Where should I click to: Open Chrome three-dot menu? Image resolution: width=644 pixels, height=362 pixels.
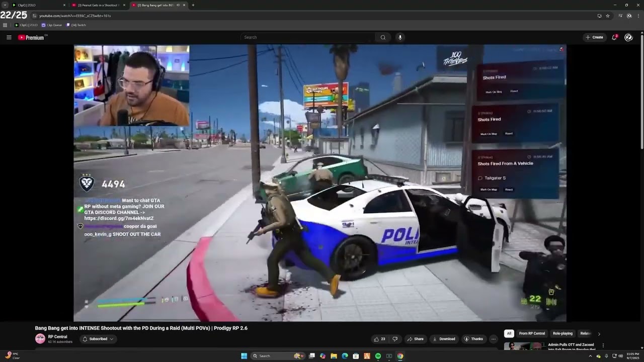pyautogui.click(x=638, y=16)
